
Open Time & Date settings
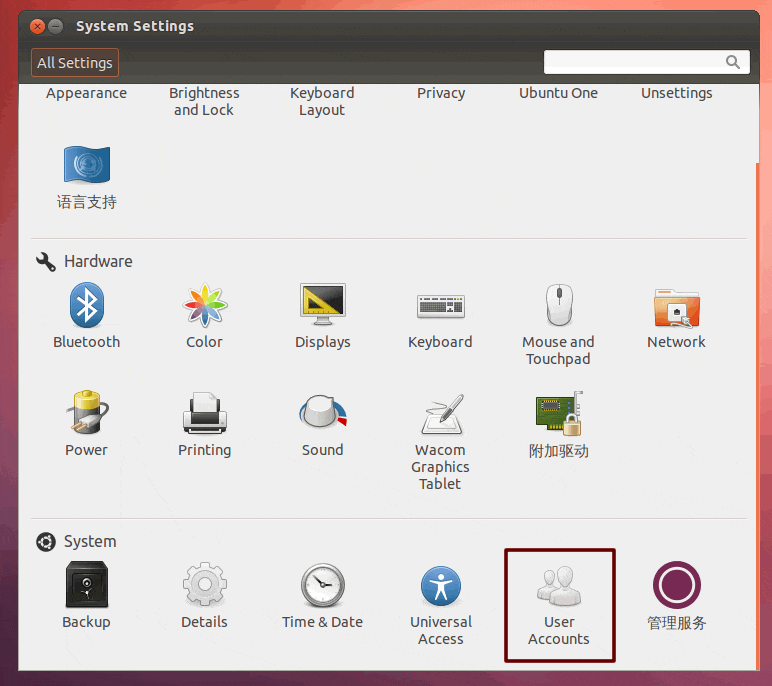(x=322, y=586)
